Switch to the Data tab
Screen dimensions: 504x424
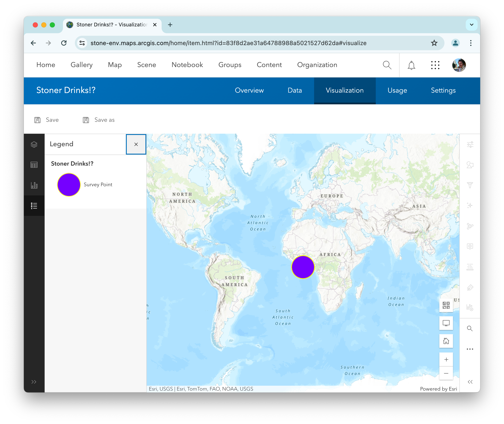point(295,90)
